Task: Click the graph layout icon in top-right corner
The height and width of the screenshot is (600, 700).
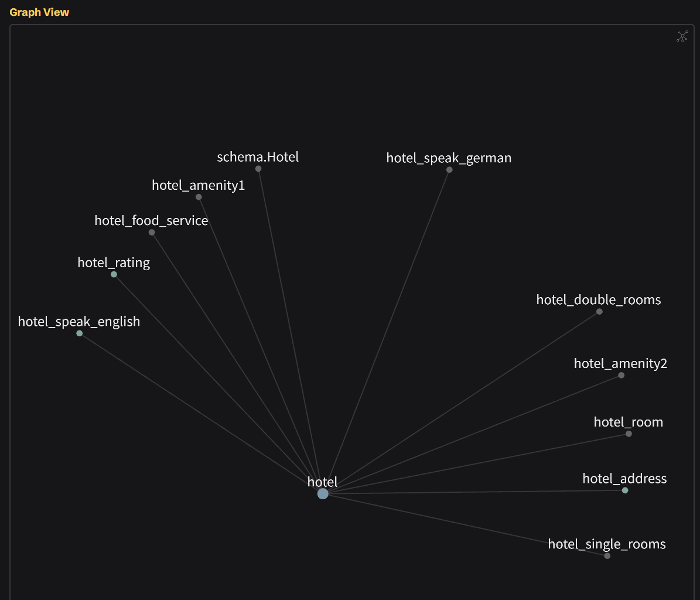Action: click(x=682, y=37)
